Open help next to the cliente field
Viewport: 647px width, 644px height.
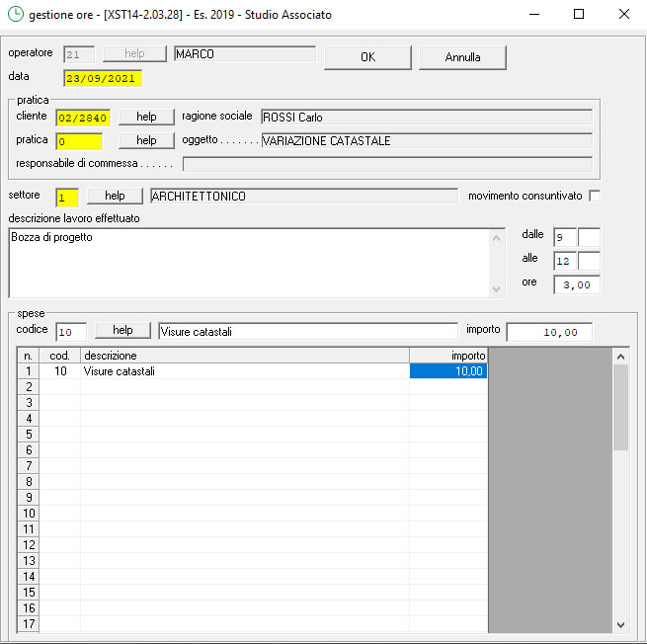tap(146, 117)
